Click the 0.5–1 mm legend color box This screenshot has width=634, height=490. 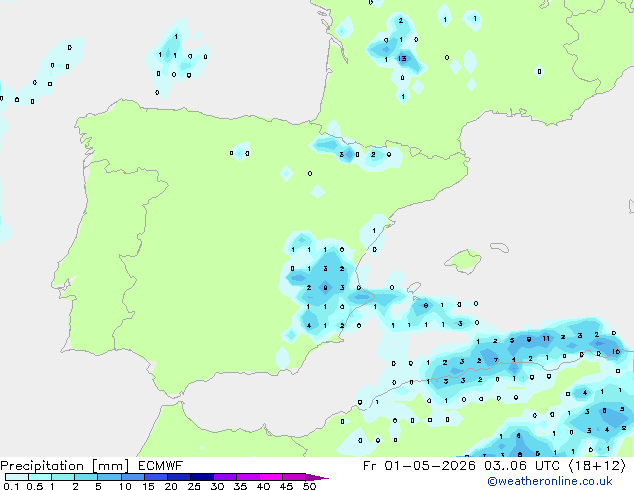(x=40, y=477)
